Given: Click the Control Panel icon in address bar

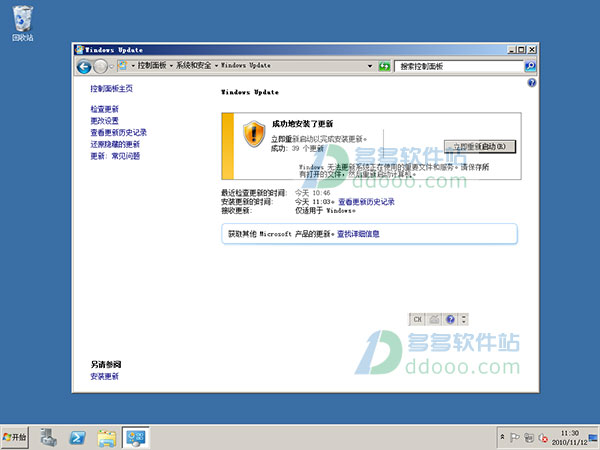Looking at the screenshot, I should click(122, 66).
